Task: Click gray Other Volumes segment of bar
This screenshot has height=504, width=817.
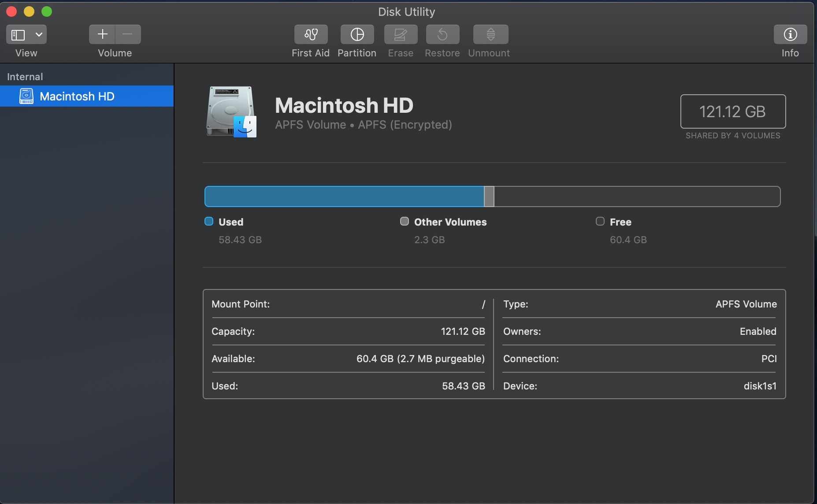Action: [489, 196]
